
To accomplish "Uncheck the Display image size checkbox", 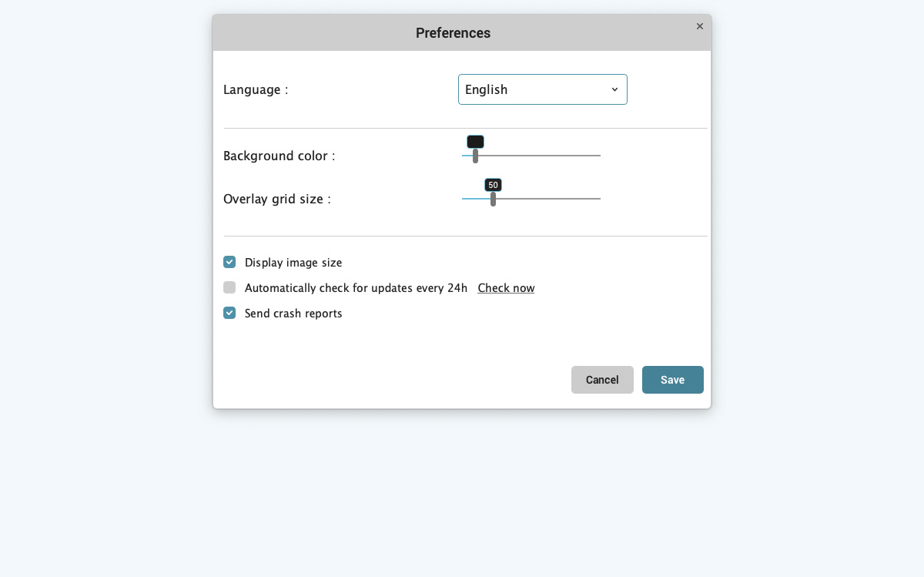I will click(x=229, y=262).
